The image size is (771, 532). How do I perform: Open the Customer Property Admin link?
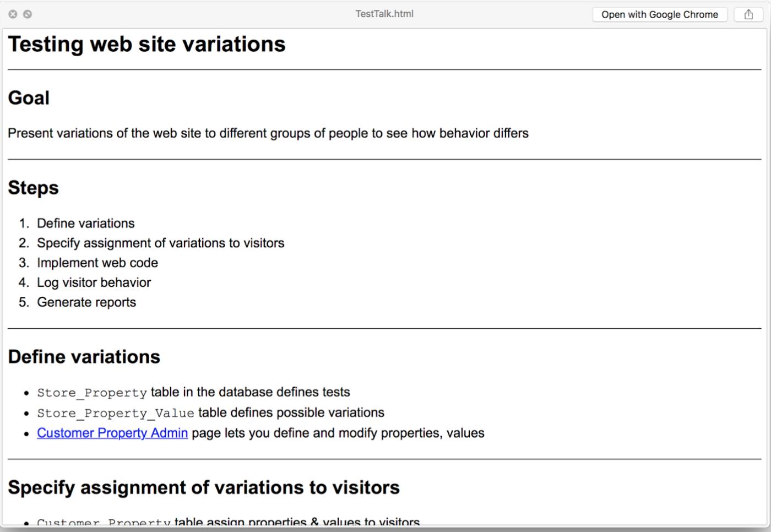tap(112, 433)
